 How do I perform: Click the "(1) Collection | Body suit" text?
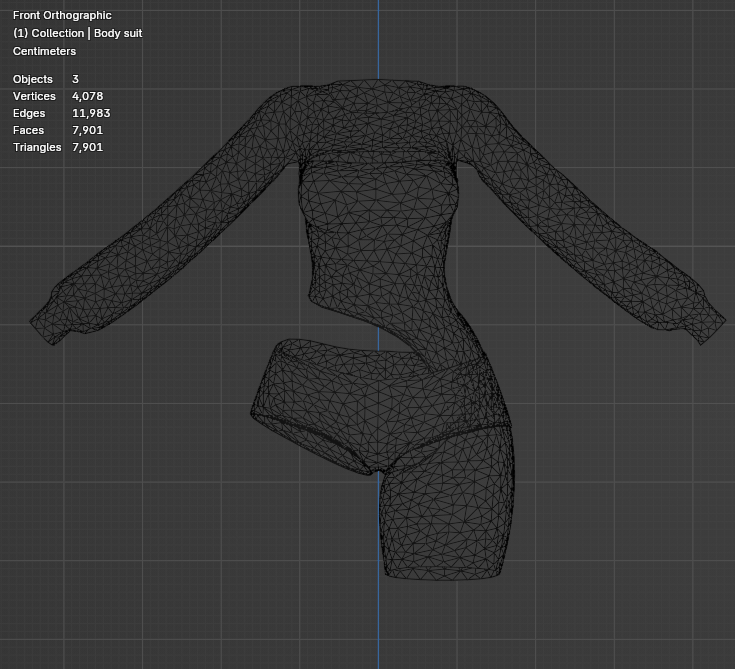[77, 33]
